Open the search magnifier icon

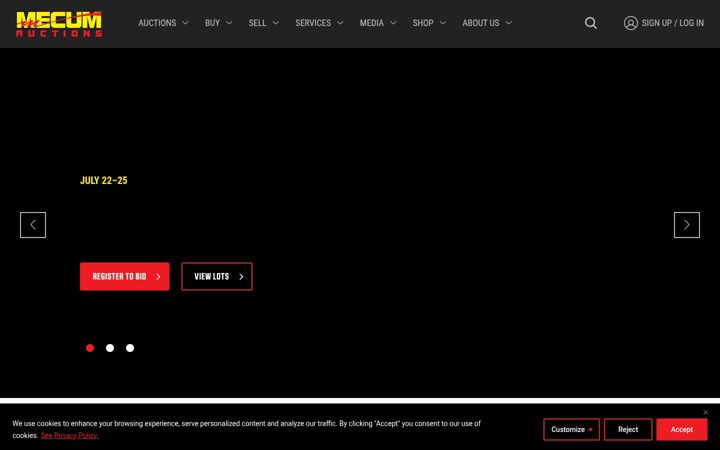(x=591, y=23)
